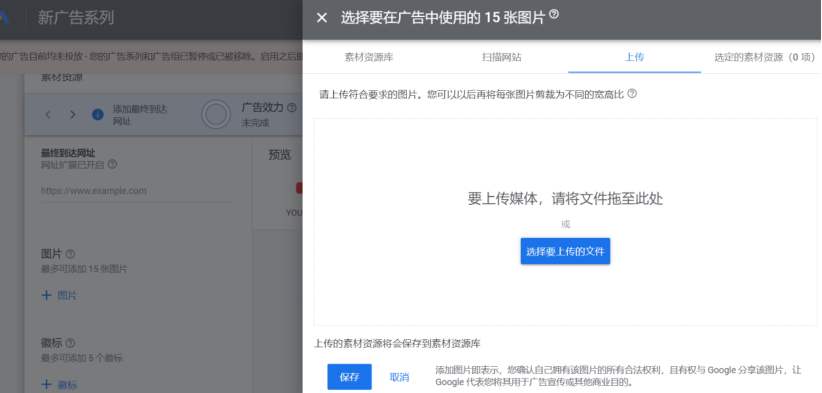
Task: Click the ad strength circle indicator
Action: click(x=216, y=115)
